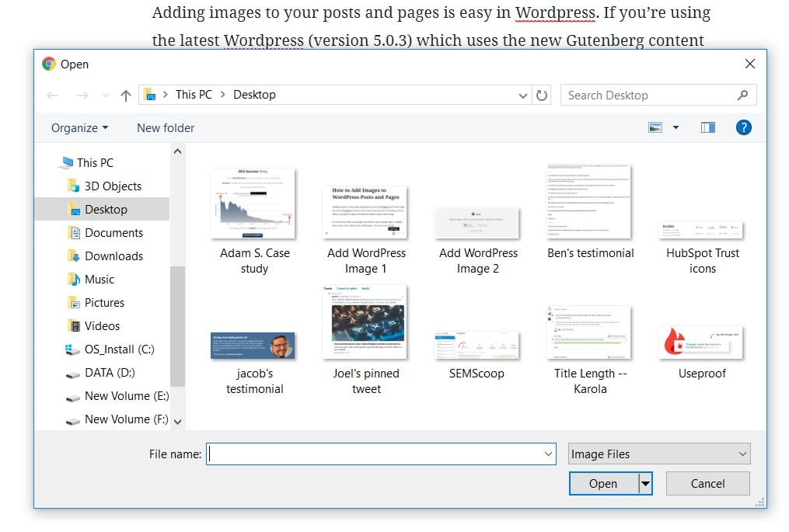
Task: Expand the view options dropdown arrow
Action: coord(676,127)
